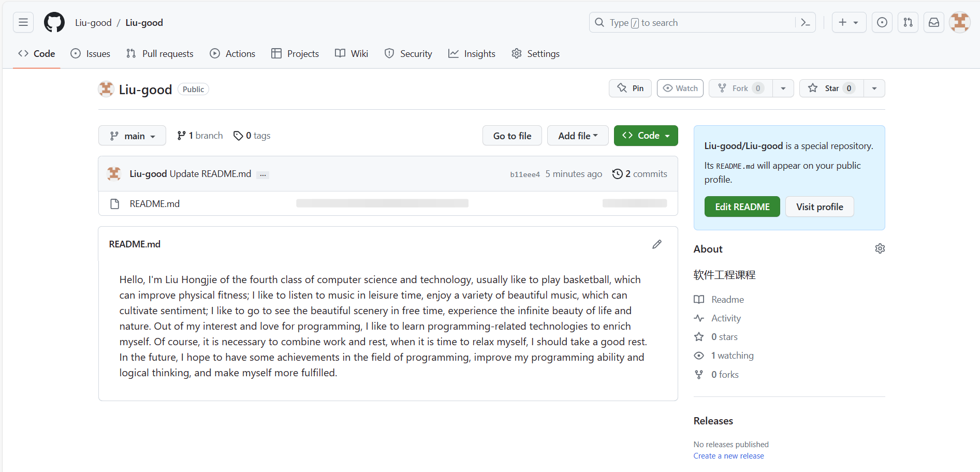Follow the Create a new release link
The image size is (980, 472).
pos(728,456)
